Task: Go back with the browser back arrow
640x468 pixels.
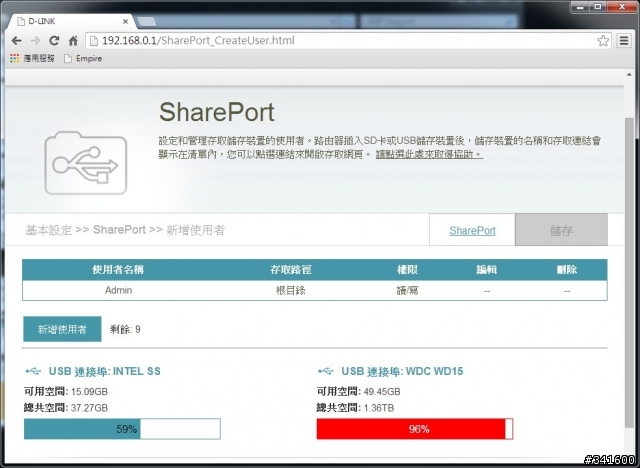Action: 16,40
